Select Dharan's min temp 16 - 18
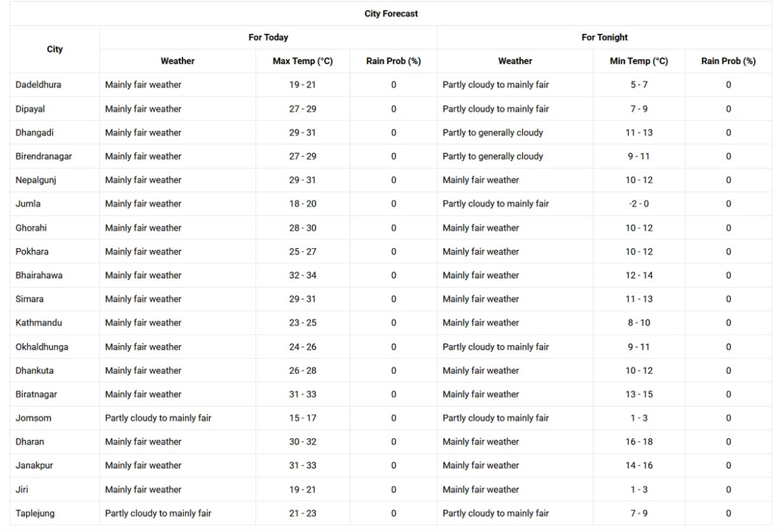Viewport: 782px width, 532px height. click(639, 442)
